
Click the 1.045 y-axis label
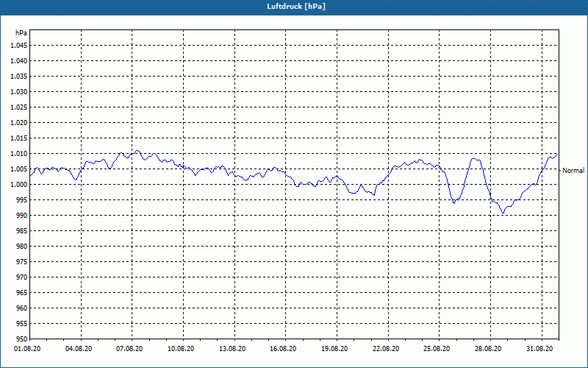point(19,46)
